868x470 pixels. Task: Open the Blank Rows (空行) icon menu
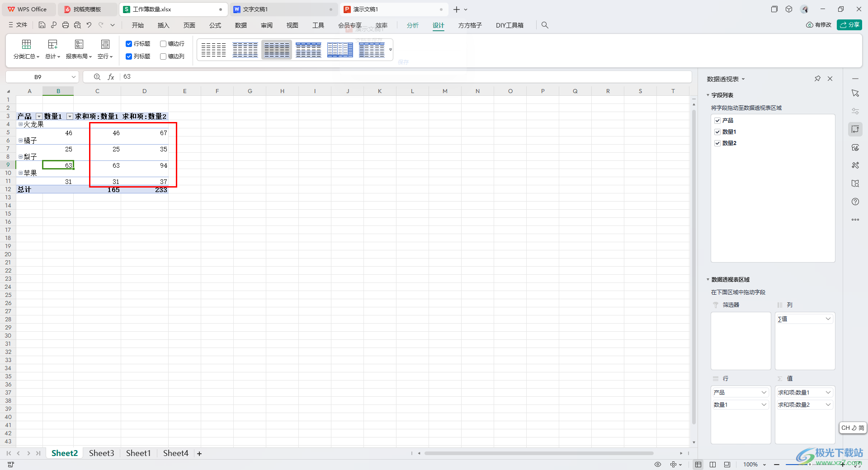tap(105, 49)
